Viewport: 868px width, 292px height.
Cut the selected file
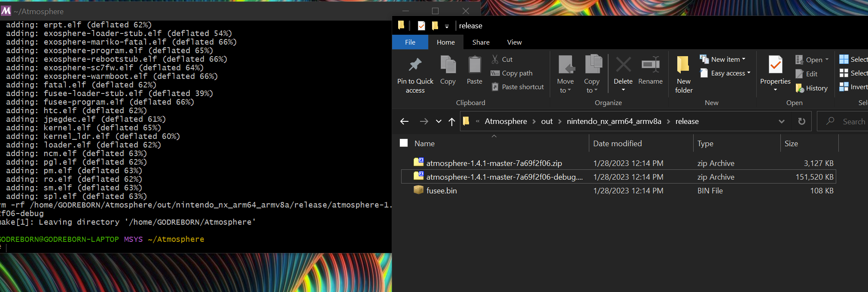(502, 60)
